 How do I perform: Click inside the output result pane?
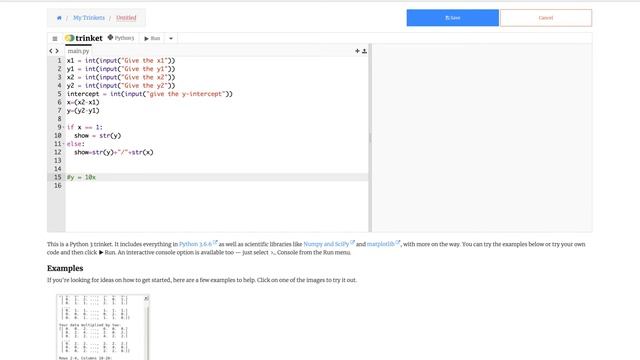[x=482, y=138]
